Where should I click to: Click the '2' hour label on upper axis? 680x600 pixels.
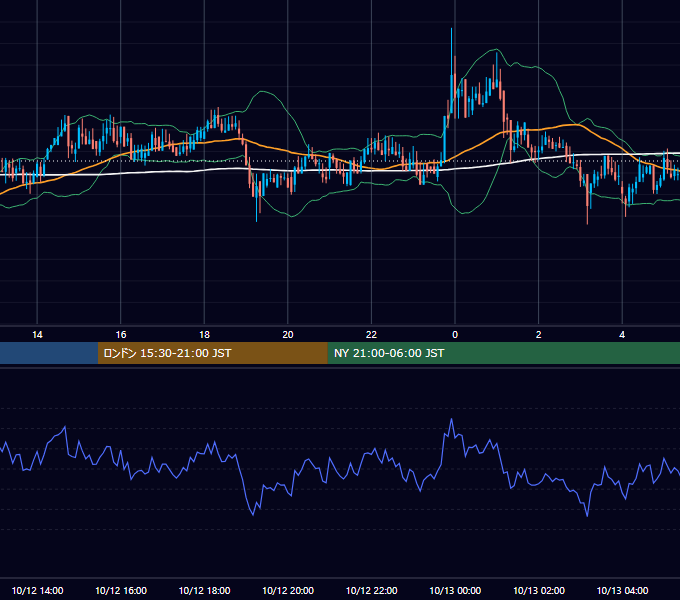(x=539, y=335)
